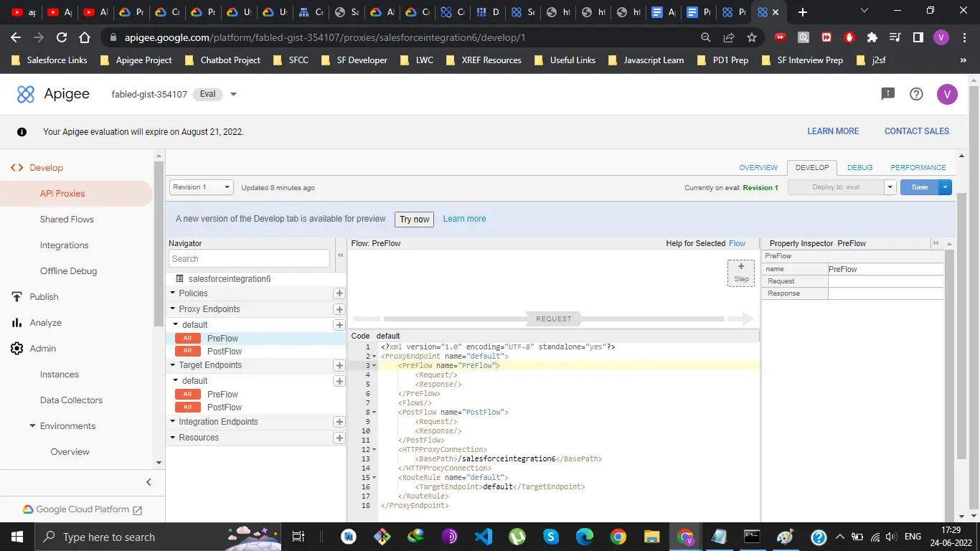Open Skype from the taskbar
980x551 pixels.
point(551,537)
